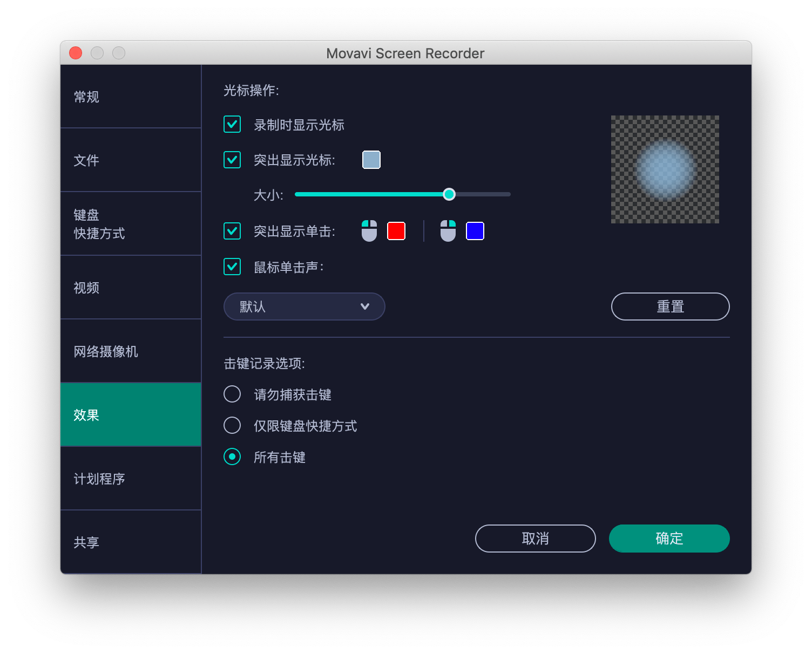Click the right mouse button click icon
The image size is (812, 654).
[x=448, y=231]
